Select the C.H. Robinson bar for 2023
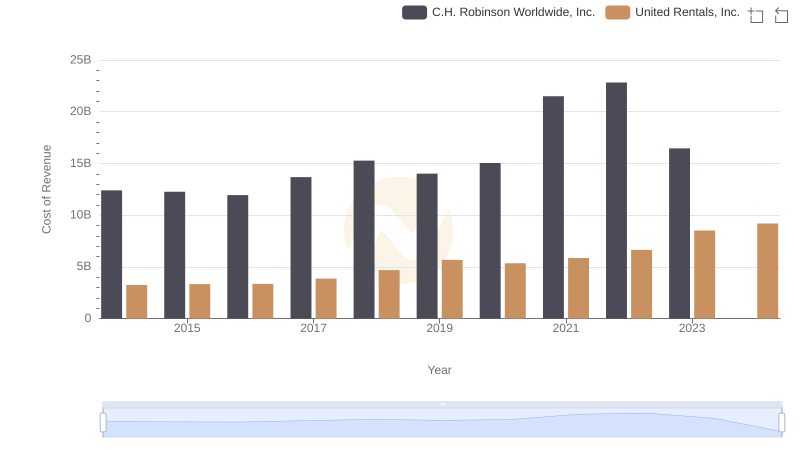The width and height of the screenshot is (800, 461). coord(679,234)
